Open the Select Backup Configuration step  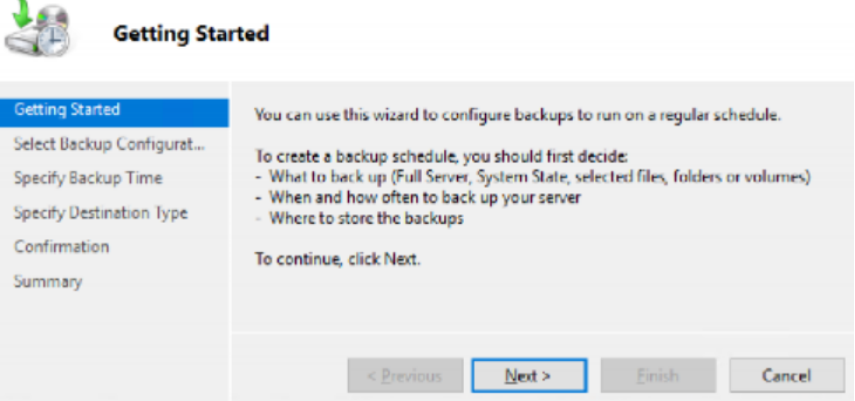(x=110, y=145)
